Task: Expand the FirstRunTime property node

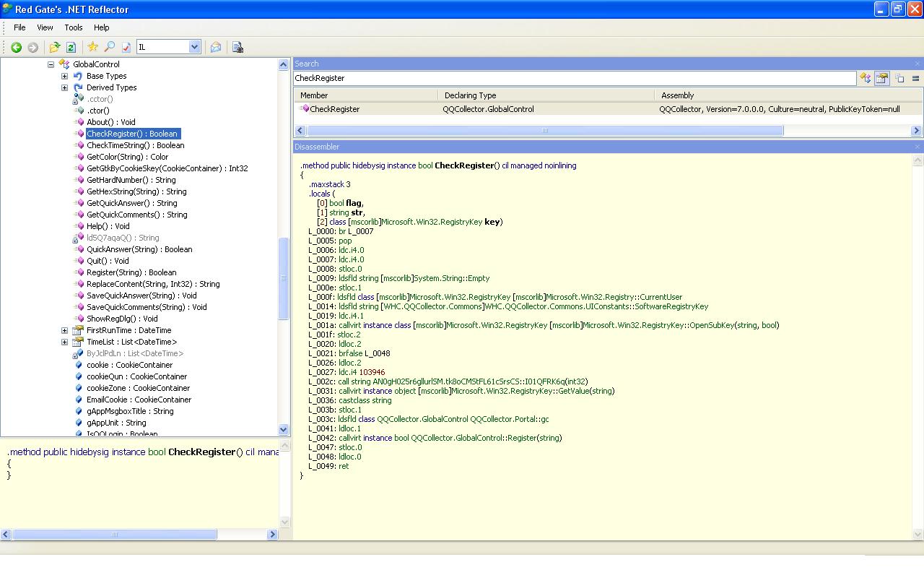Action: pos(64,330)
